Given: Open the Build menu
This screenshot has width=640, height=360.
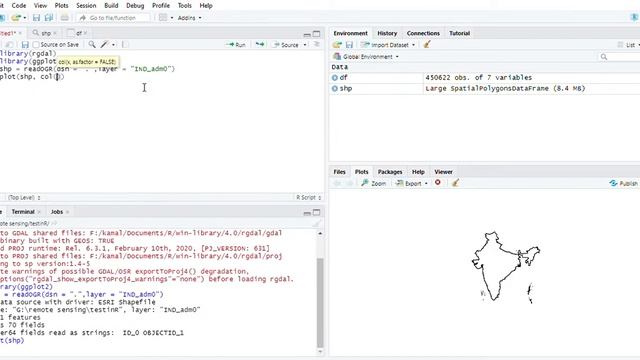Looking at the screenshot, I should point(111,6).
